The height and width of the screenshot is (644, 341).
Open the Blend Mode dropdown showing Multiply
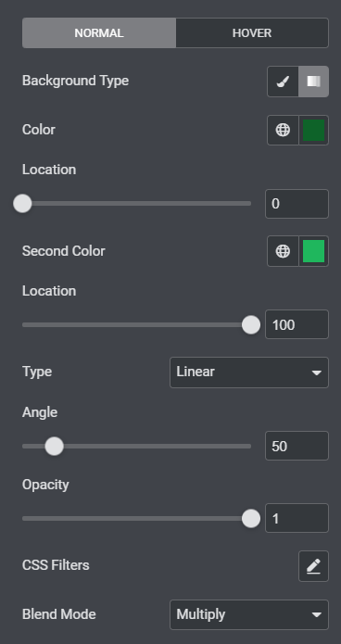coord(249,615)
